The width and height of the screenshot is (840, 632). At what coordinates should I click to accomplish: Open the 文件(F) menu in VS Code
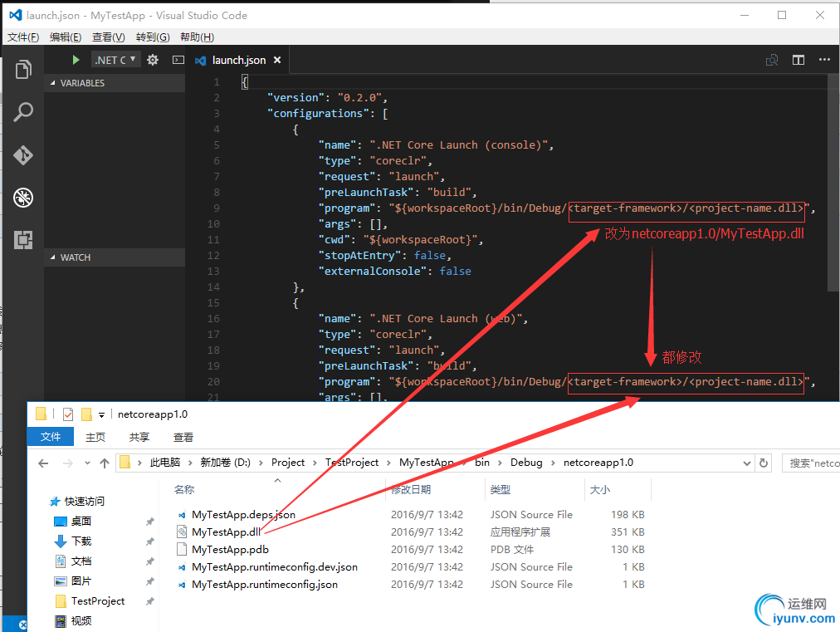[x=23, y=37]
